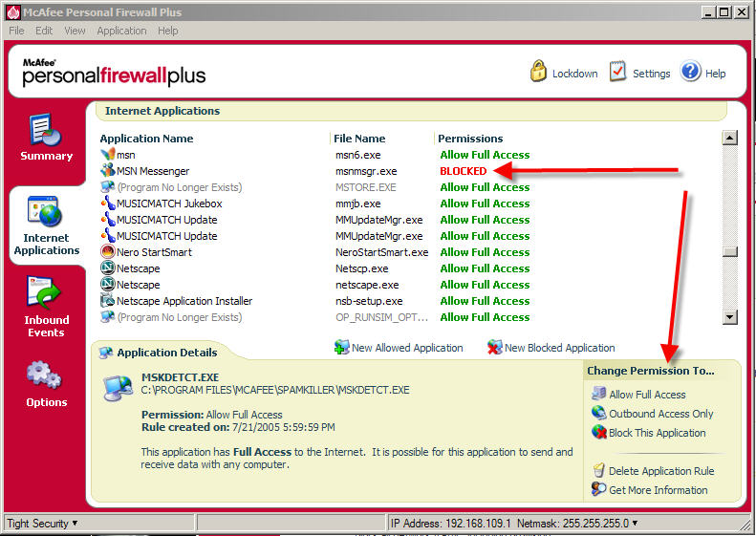Click the Lockdown padlock icon

coord(538,73)
